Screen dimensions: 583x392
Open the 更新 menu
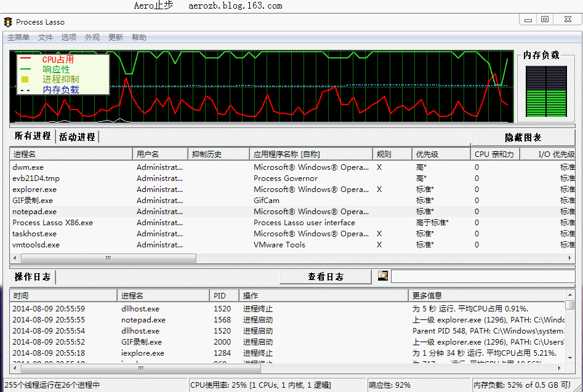tap(116, 37)
